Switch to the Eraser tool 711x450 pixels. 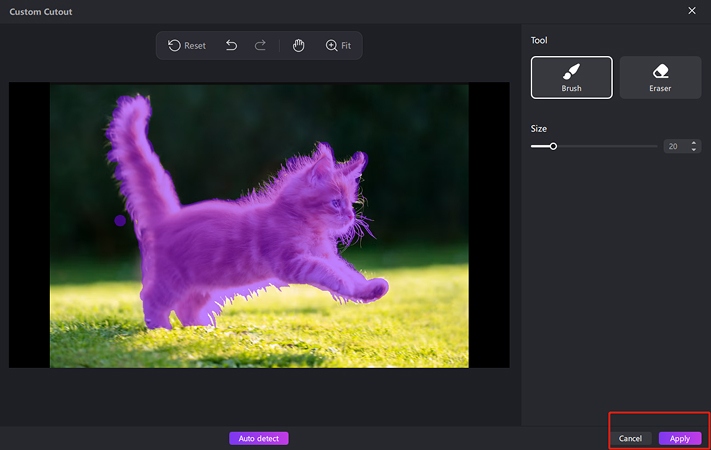[x=660, y=77]
